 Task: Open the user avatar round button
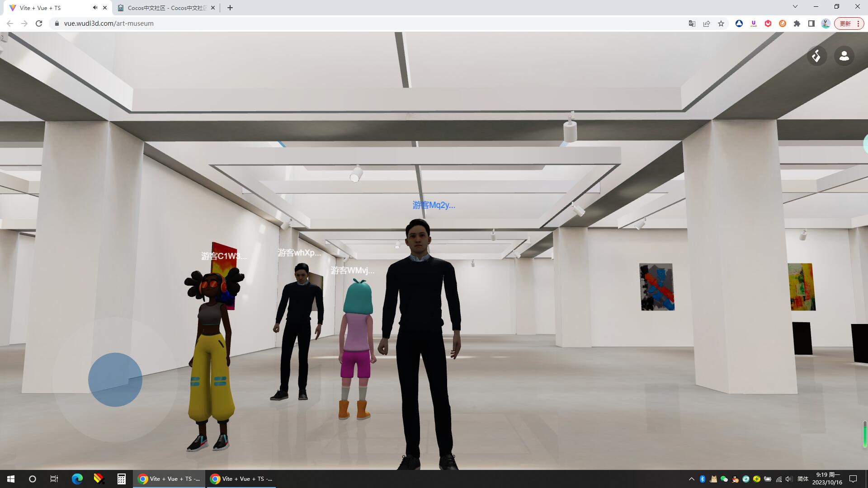(x=844, y=56)
